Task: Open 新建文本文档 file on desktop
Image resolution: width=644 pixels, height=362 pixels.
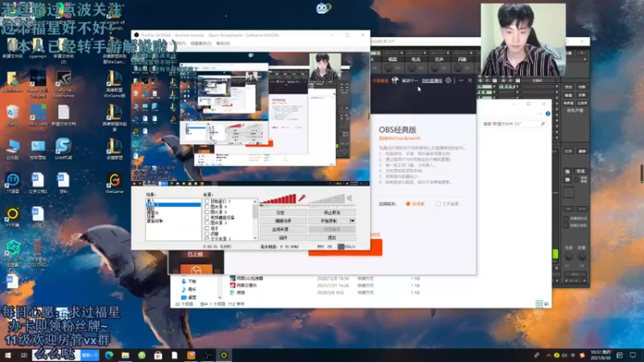Action: coord(64,115)
